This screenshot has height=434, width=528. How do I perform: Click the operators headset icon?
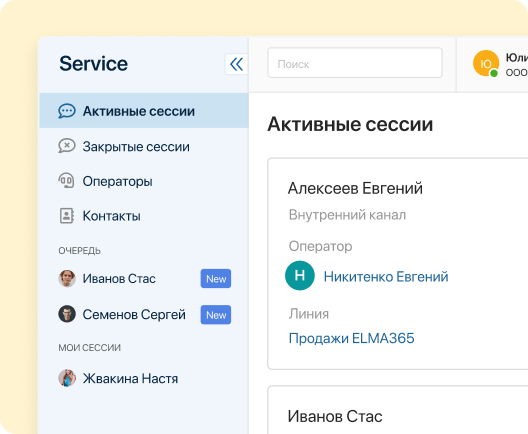pyautogui.click(x=67, y=180)
